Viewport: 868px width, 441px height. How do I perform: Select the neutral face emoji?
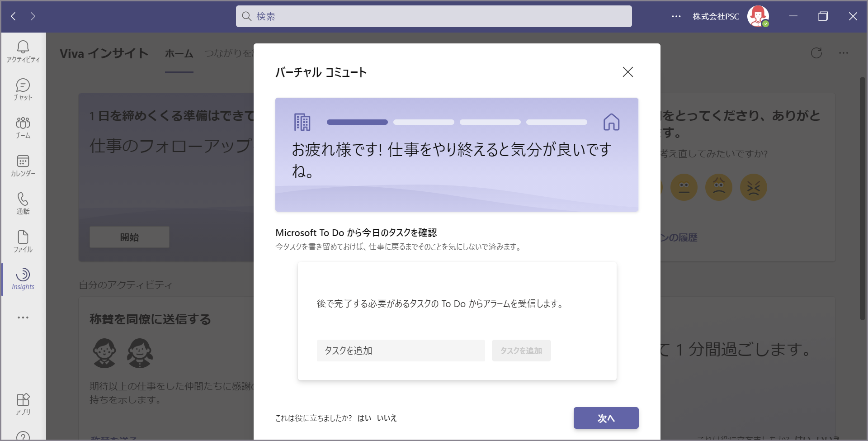pyautogui.click(x=684, y=187)
